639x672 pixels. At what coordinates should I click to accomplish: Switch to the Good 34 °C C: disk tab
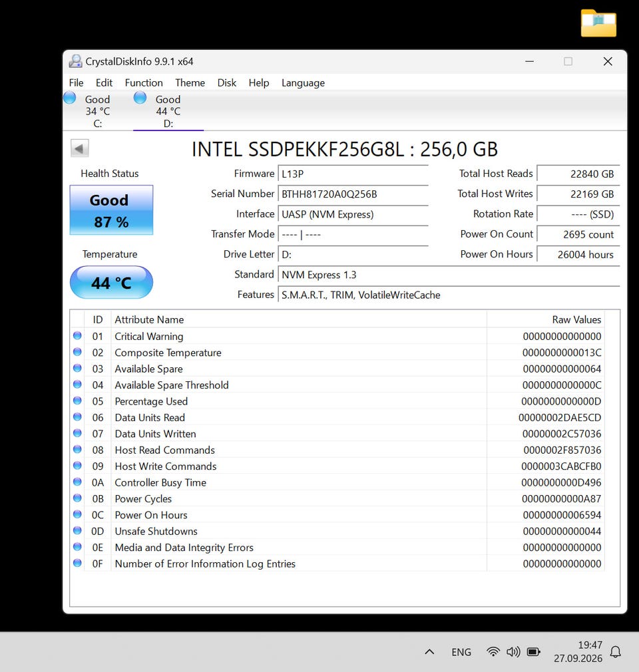pyautogui.click(x=98, y=111)
